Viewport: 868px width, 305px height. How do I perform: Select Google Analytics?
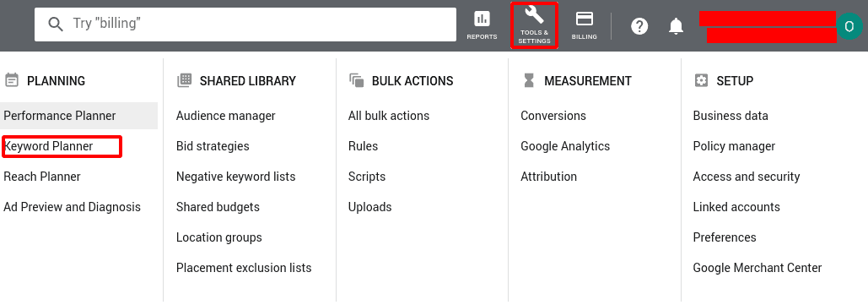565,146
